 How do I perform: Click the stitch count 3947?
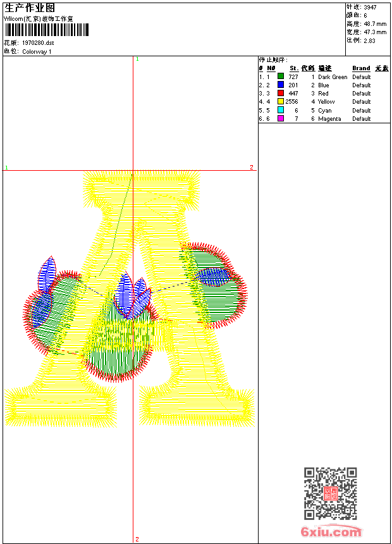click(370, 7)
